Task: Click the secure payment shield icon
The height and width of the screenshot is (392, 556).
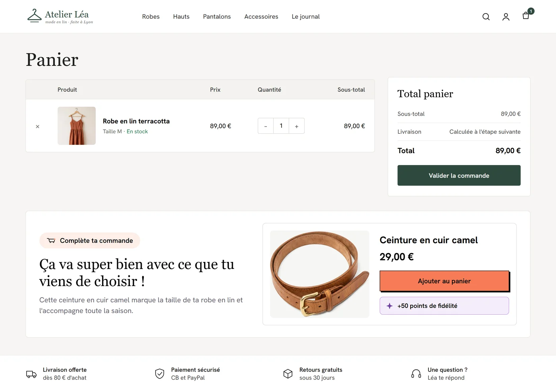Action: coord(160,374)
